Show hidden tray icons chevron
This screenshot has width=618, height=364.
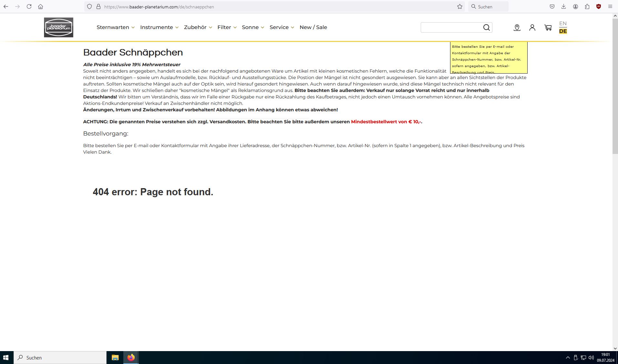click(568, 358)
